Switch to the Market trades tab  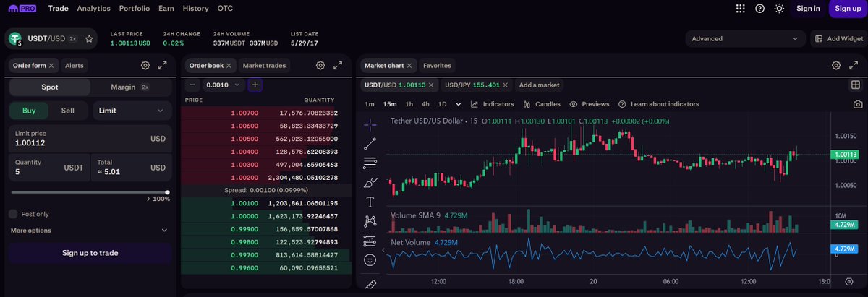264,66
